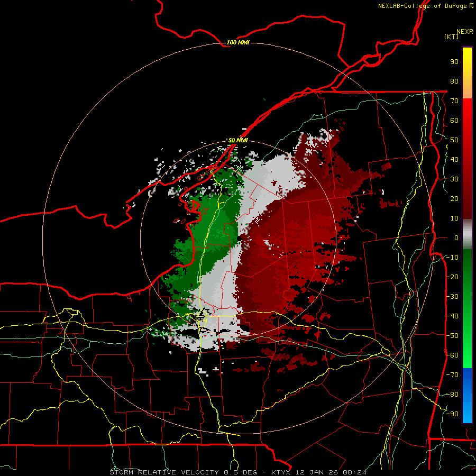Click the -10 value on velocity scale
Viewport: 476px width, 476px height.
pos(452,258)
